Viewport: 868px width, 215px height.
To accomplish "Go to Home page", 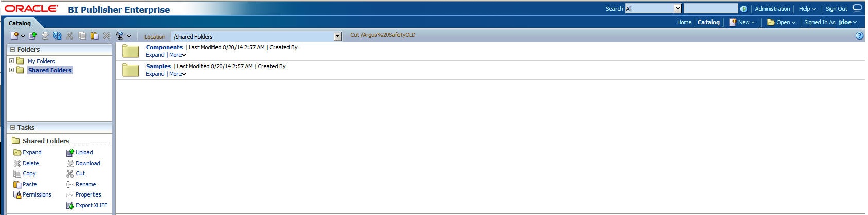I will coord(684,22).
